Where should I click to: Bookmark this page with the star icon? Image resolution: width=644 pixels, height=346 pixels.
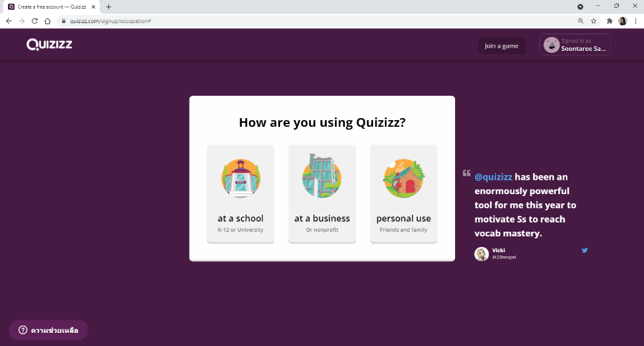pyautogui.click(x=594, y=21)
